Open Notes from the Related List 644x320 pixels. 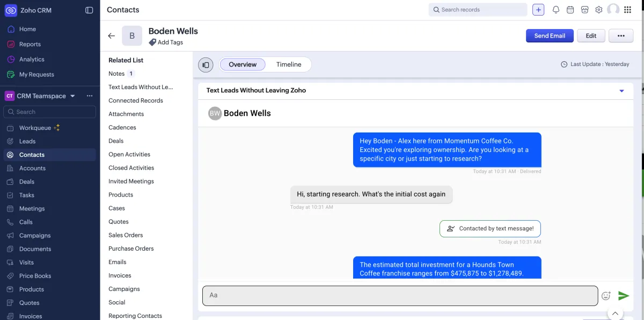pyautogui.click(x=118, y=74)
